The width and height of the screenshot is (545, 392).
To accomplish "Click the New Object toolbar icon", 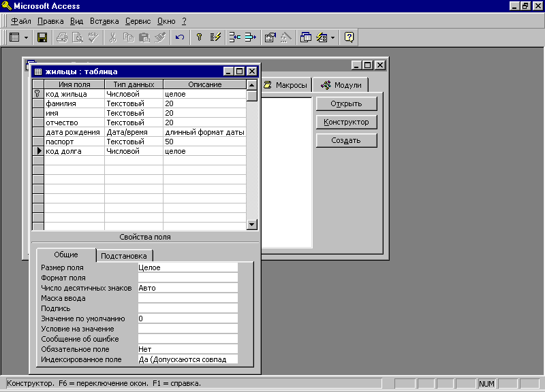I will (x=322, y=37).
